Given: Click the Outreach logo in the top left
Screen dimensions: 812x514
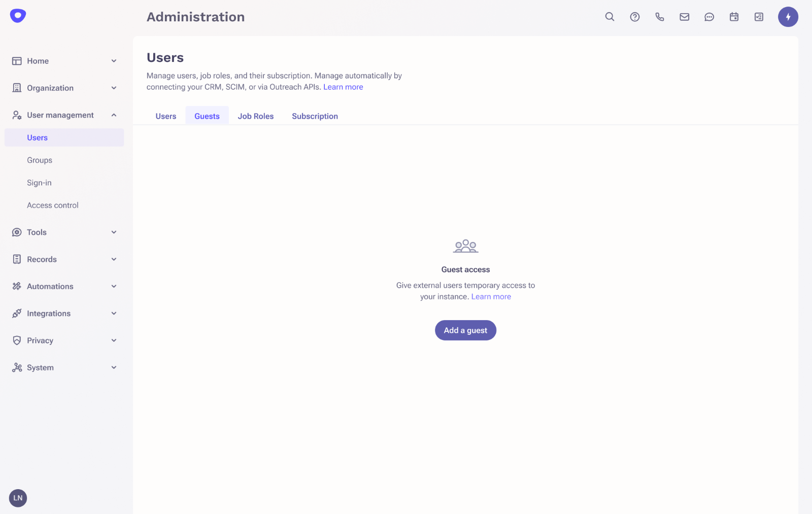Looking at the screenshot, I should 18,15.
